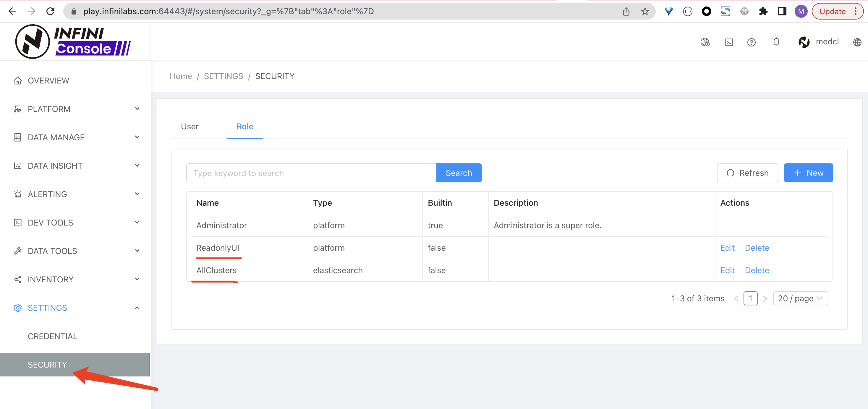Select the Role tab
The width and height of the screenshot is (868, 409).
(244, 126)
